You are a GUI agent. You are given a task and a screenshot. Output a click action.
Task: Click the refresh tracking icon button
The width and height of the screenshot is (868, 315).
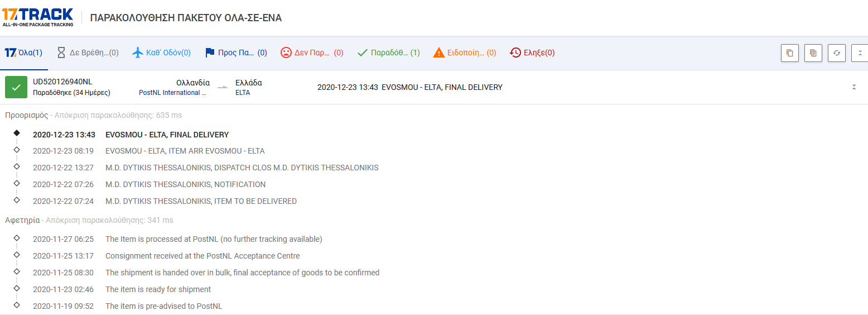pyautogui.click(x=836, y=52)
